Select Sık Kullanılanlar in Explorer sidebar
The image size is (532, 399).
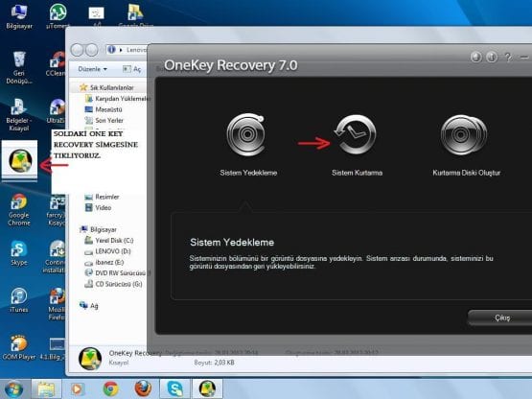point(107,87)
